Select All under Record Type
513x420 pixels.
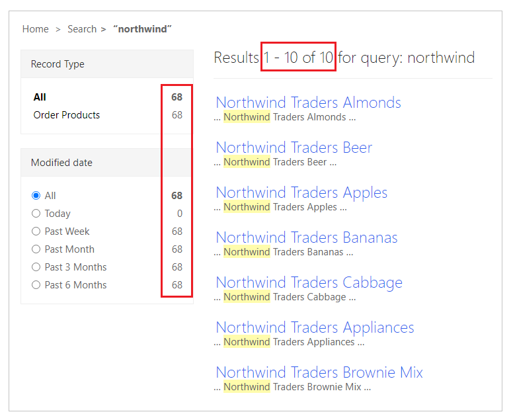pyautogui.click(x=40, y=97)
